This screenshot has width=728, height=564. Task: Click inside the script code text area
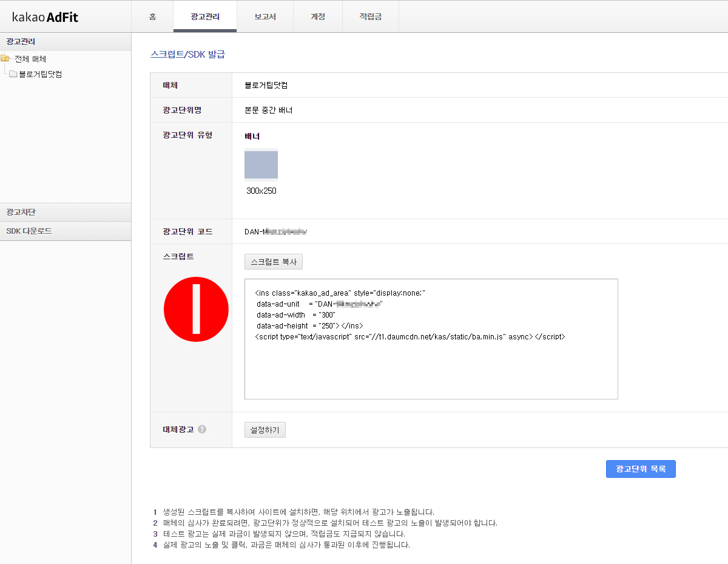431,339
